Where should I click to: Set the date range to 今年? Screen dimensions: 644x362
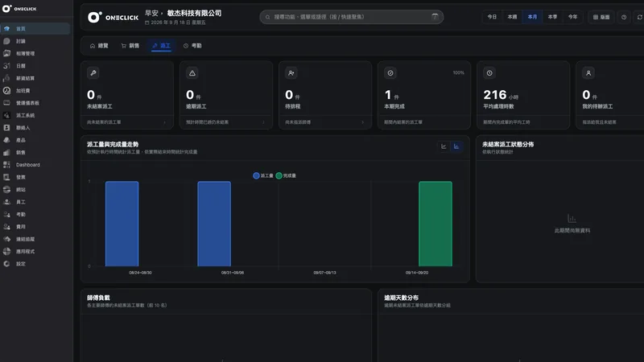click(572, 17)
